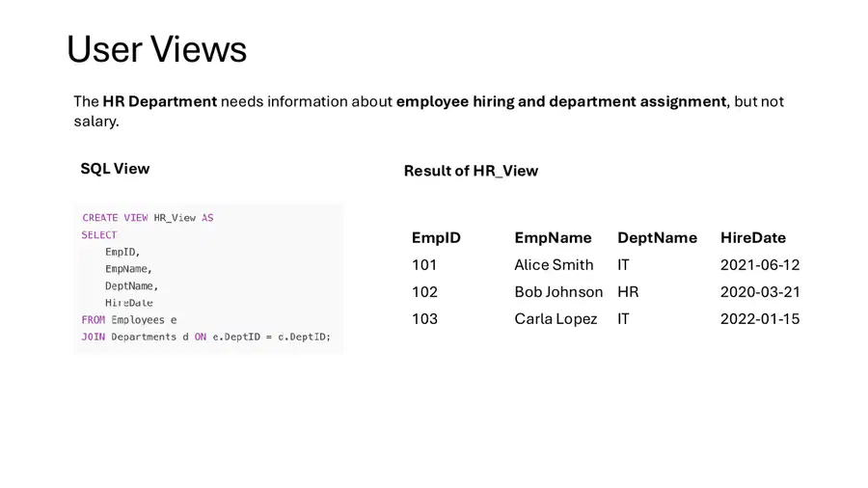
Task: Click employee ID 102 cell
Action: 424,292
